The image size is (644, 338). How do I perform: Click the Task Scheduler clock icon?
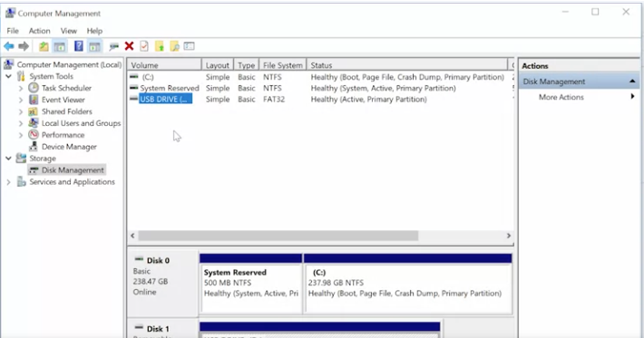click(34, 88)
